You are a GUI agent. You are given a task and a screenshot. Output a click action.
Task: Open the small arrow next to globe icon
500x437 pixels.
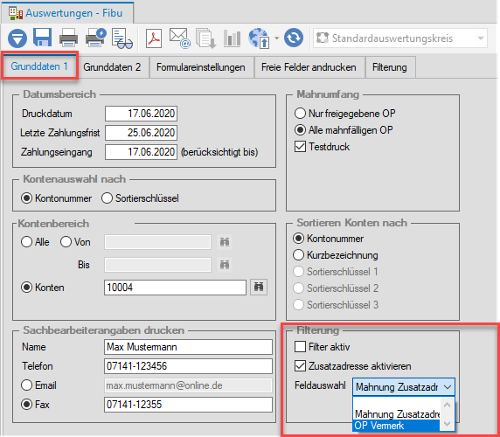click(x=276, y=38)
